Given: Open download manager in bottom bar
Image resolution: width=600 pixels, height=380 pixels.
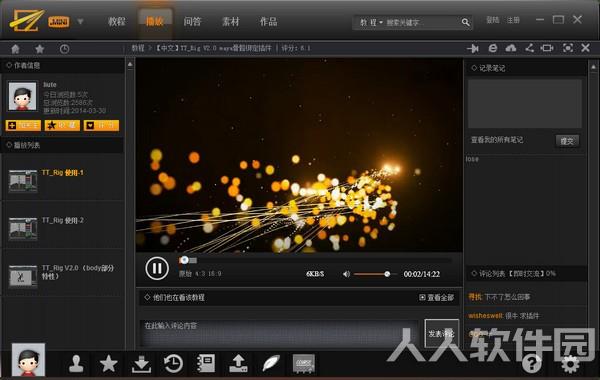Looking at the screenshot, I should coord(141,364).
